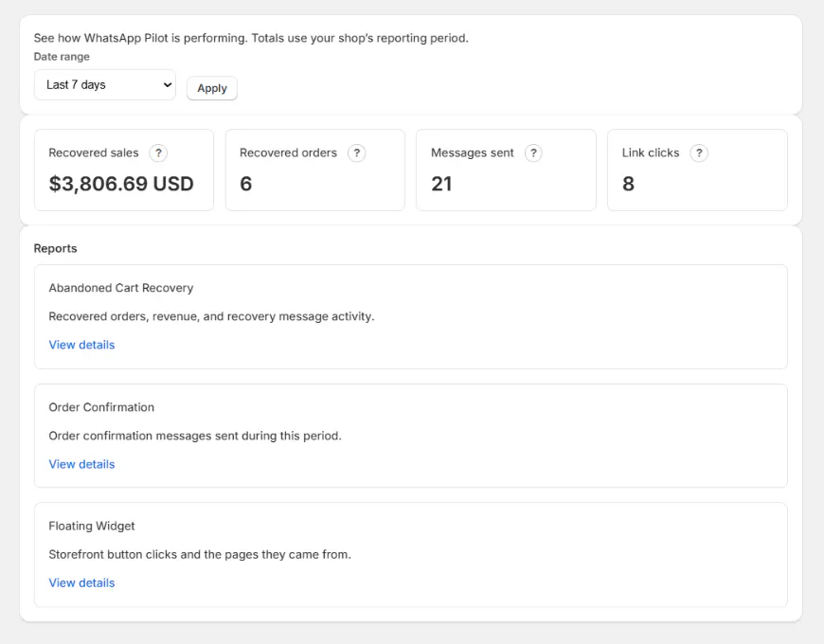Click the Messages sent card label
The image size is (824, 644).
point(473,152)
